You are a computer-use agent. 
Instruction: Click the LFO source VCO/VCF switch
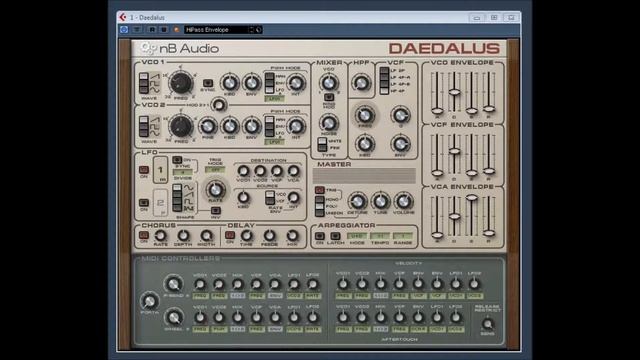click(269, 198)
